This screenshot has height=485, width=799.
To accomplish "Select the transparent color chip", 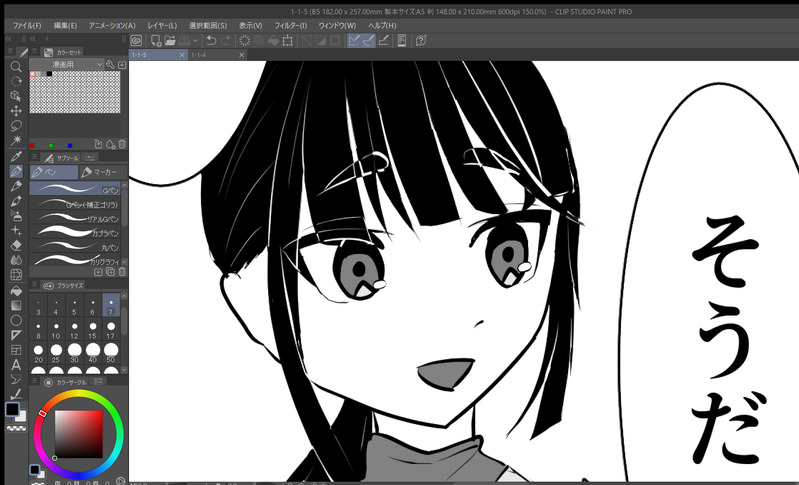I will (16, 429).
